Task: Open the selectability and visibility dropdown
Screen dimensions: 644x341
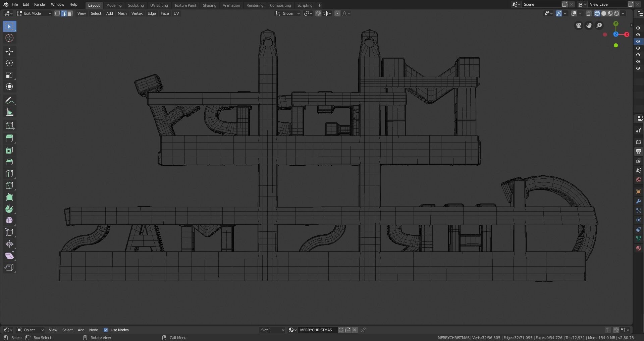Action: tap(548, 13)
